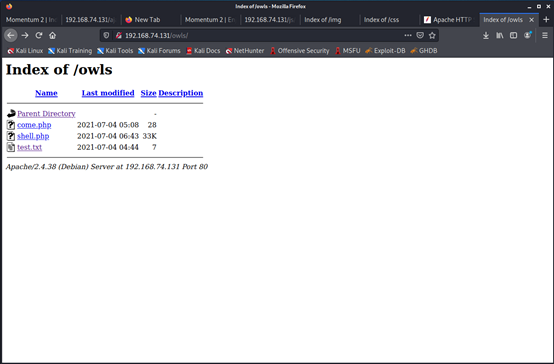Click the test.txt file icon
Image resolution: width=554 pixels, height=364 pixels.
pos(11,147)
